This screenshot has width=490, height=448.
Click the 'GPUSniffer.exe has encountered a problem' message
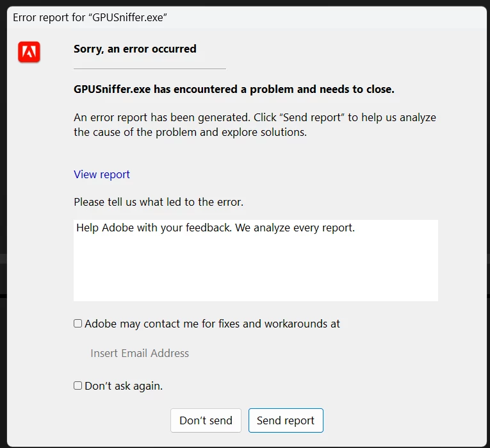pos(234,90)
